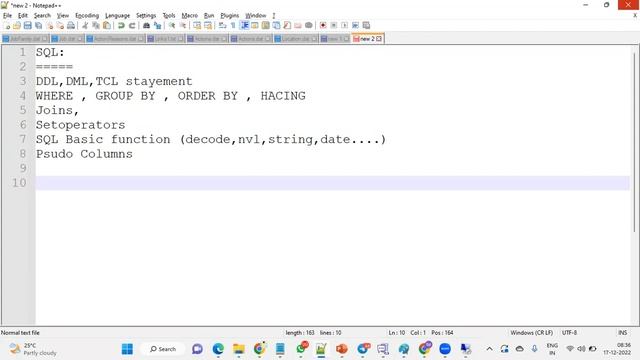This screenshot has height=360, width=640.
Task: Toggle synchronize vertical scrolling icon
Action: [x=197, y=26]
